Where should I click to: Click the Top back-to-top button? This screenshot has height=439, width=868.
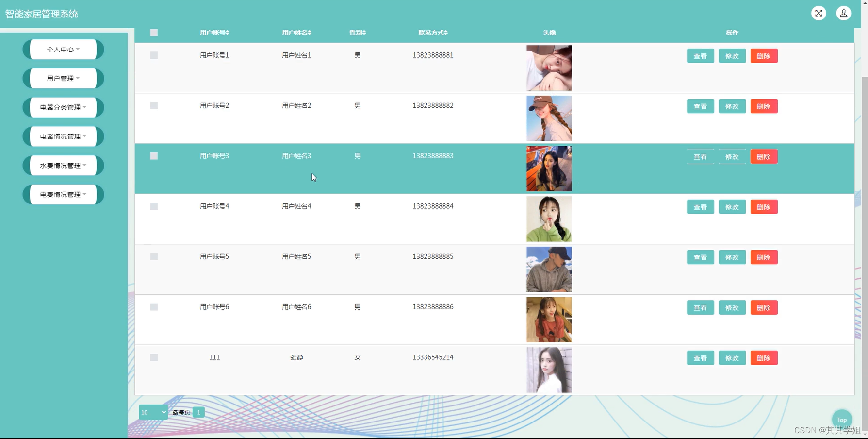(842, 420)
